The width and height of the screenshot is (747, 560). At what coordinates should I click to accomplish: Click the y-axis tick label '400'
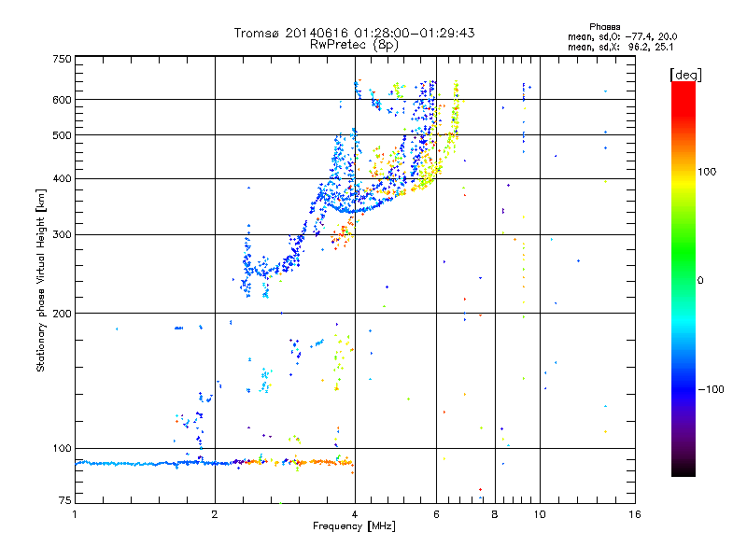click(62, 179)
